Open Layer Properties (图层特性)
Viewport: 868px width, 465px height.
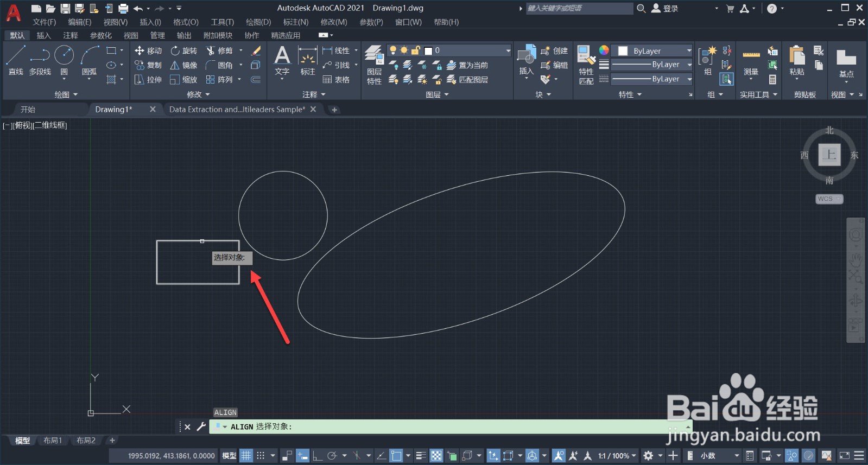click(x=374, y=65)
